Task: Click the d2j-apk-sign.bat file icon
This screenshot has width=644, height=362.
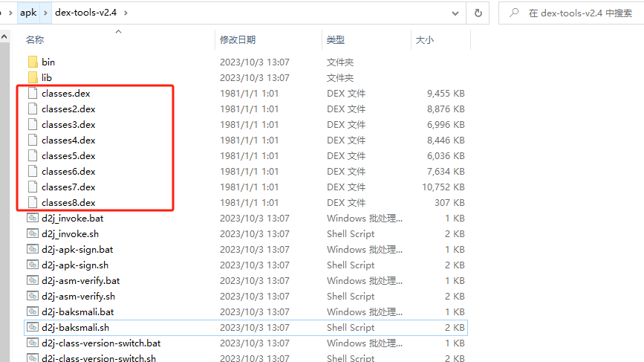Action: [x=33, y=250]
